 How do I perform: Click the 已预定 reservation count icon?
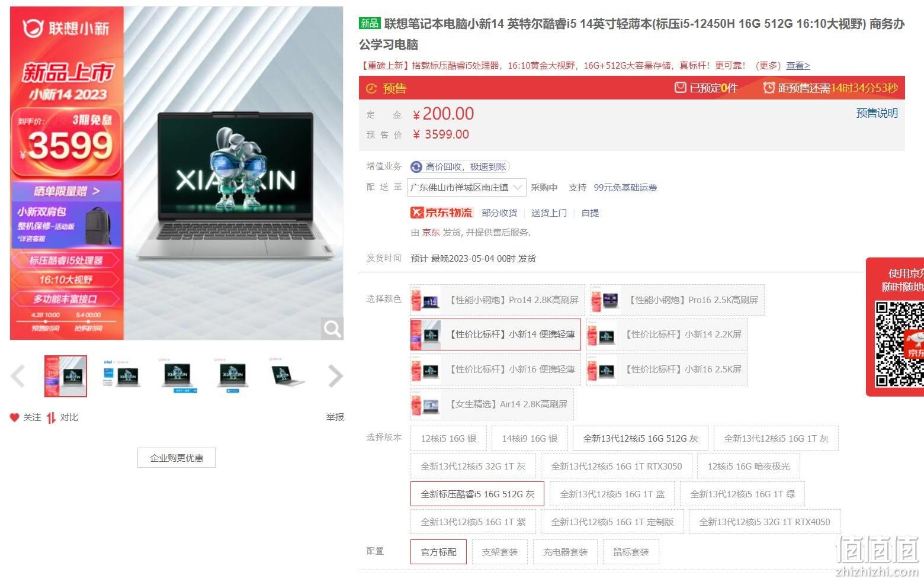681,88
